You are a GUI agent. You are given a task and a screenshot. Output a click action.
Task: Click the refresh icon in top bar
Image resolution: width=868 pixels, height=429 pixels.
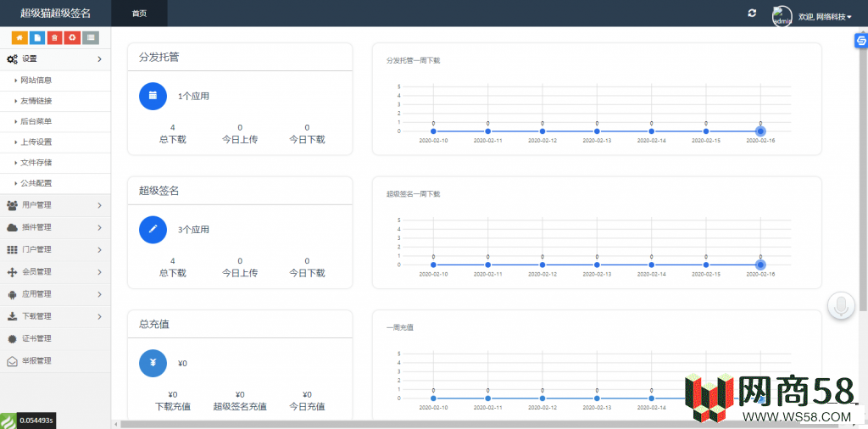pyautogui.click(x=752, y=14)
